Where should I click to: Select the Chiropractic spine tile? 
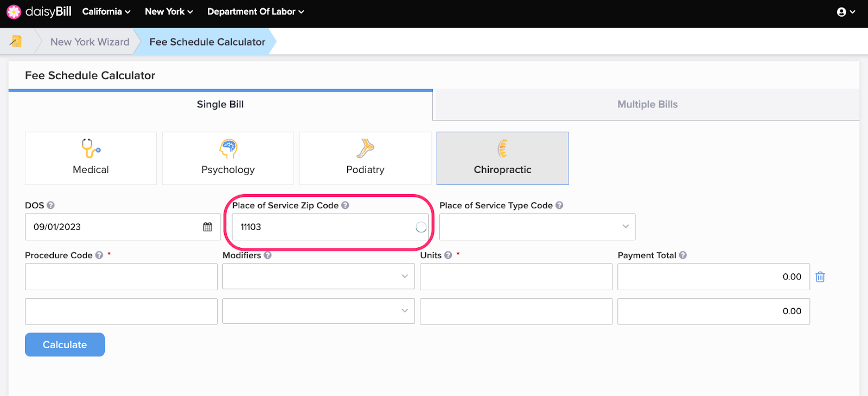pyautogui.click(x=502, y=158)
